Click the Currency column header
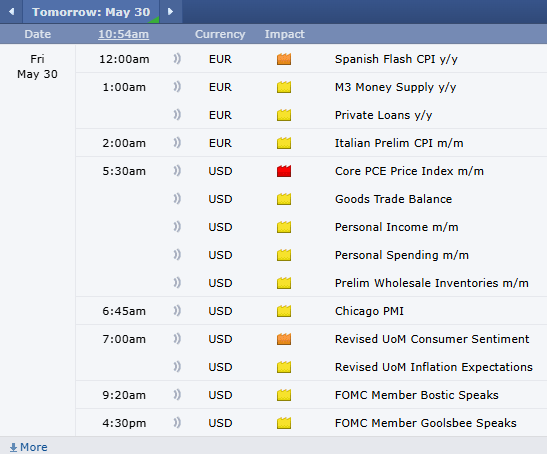Image resolution: width=547 pixels, height=454 pixels. 220,34
